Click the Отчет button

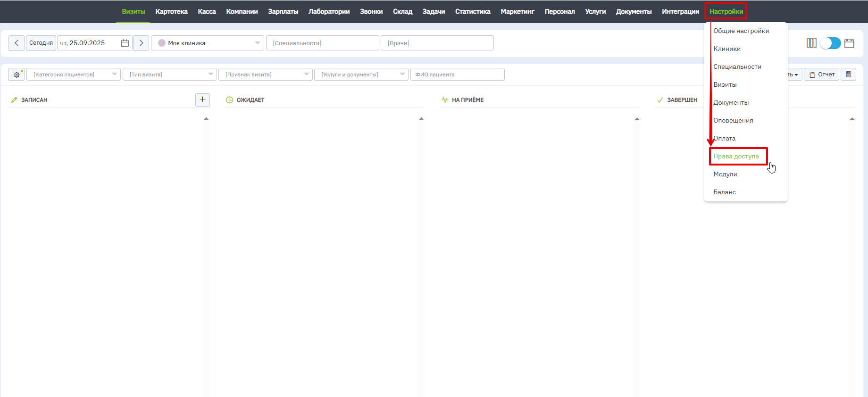click(822, 74)
